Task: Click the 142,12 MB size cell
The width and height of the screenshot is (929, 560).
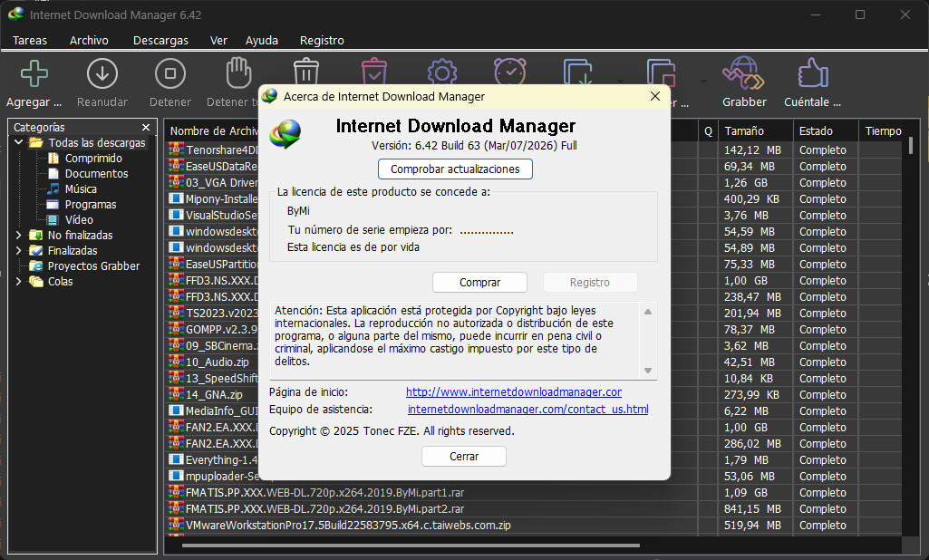Action: coord(752,150)
